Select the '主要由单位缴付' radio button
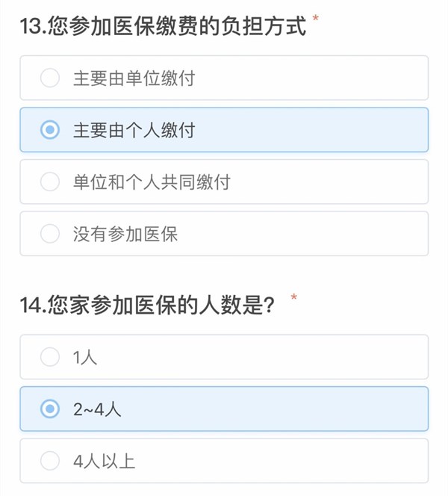 [x=50, y=78]
